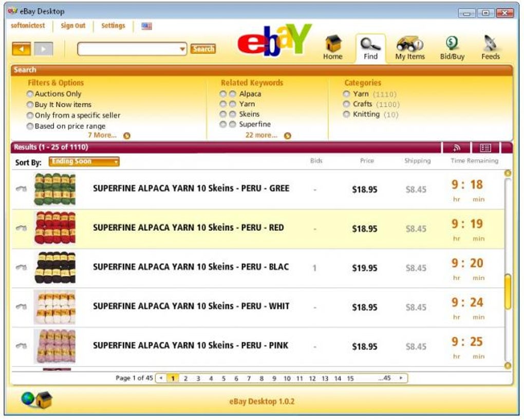Open pink alpaca yarn thumbnail
524x420 pixels.
click(55, 346)
